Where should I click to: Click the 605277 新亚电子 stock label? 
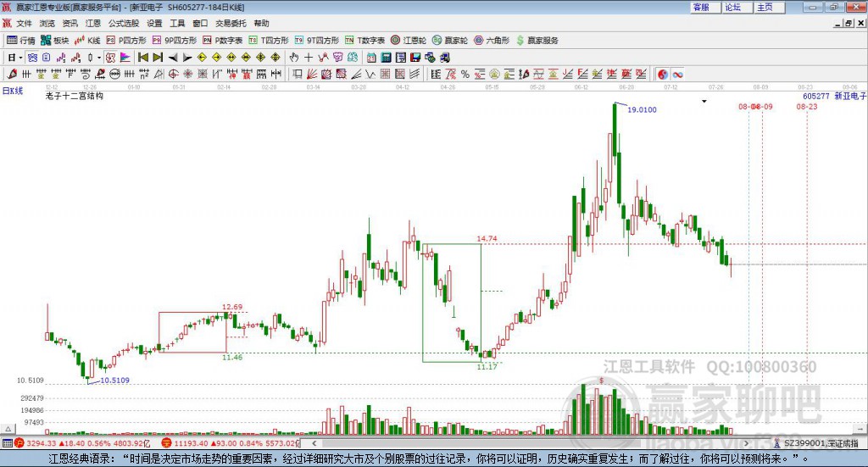pos(835,96)
